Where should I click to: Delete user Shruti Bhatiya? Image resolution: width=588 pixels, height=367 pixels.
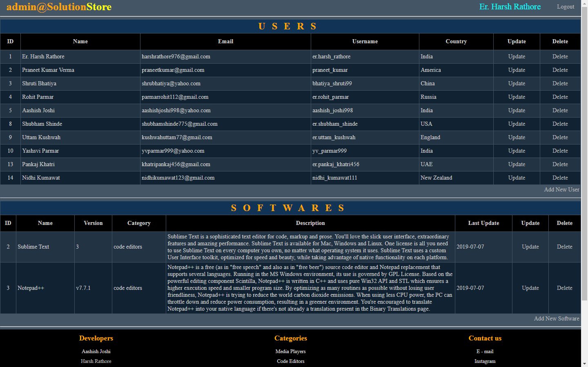tap(560, 84)
